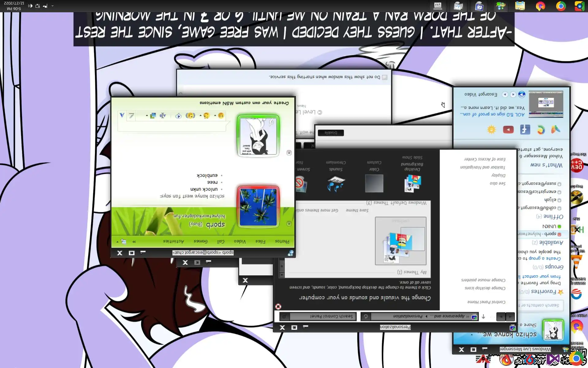Click the red YouTube icon in Messenger
This screenshot has width=588, height=368.
click(x=508, y=130)
